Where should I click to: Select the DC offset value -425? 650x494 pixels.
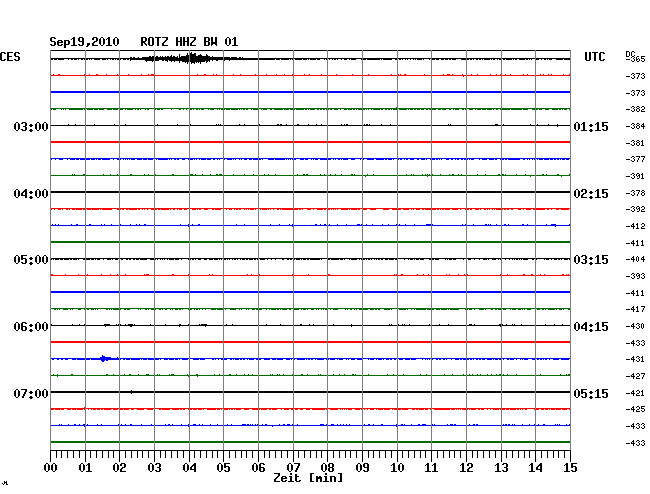coord(635,409)
